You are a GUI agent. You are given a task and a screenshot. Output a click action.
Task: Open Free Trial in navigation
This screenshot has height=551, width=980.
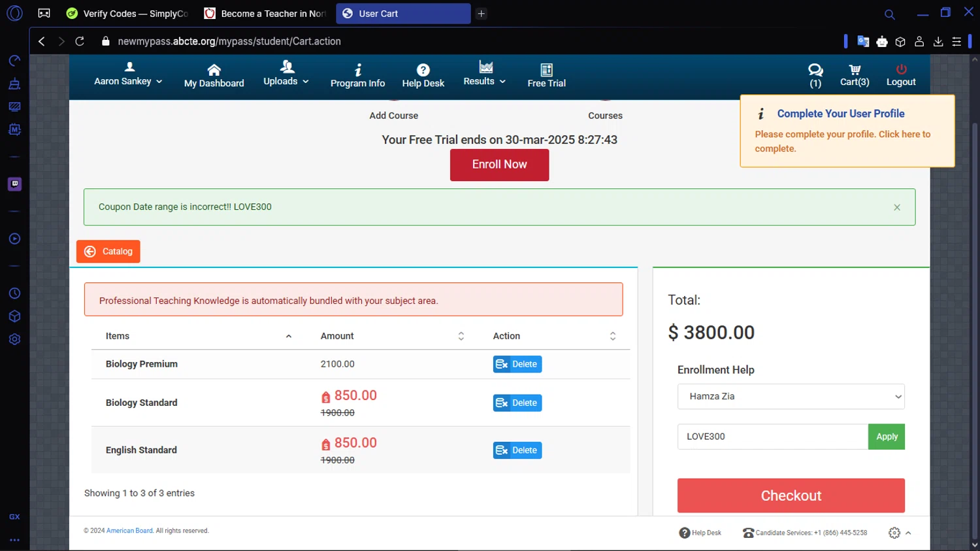547,75
